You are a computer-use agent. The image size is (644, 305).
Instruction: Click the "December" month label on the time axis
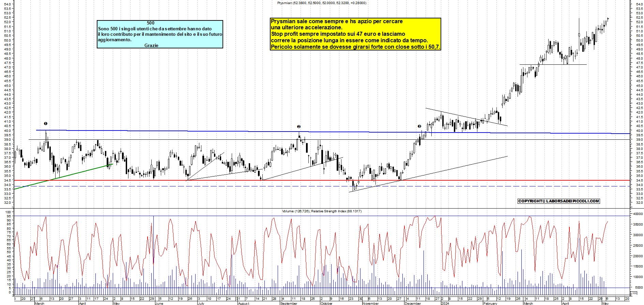pos(413,303)
